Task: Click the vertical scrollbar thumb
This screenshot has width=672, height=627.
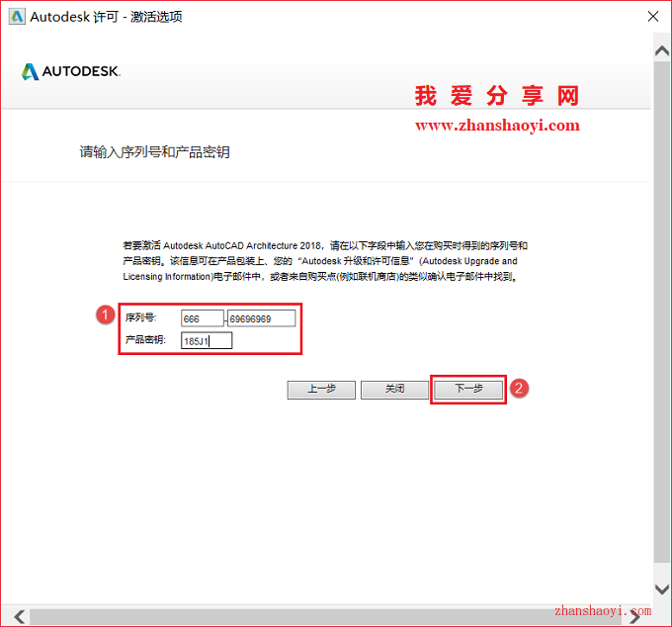Action: (x=662, y=312)
